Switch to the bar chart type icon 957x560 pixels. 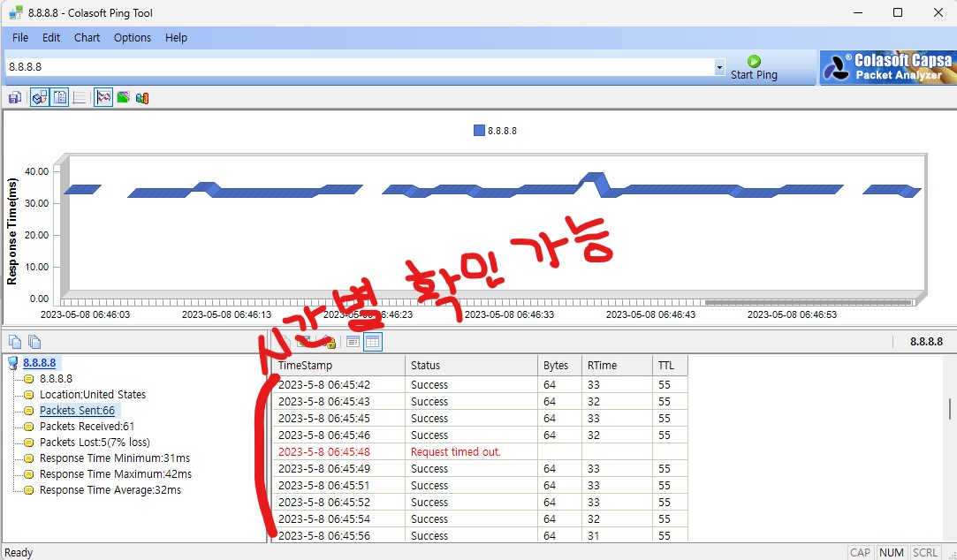(x=142, y=98)
